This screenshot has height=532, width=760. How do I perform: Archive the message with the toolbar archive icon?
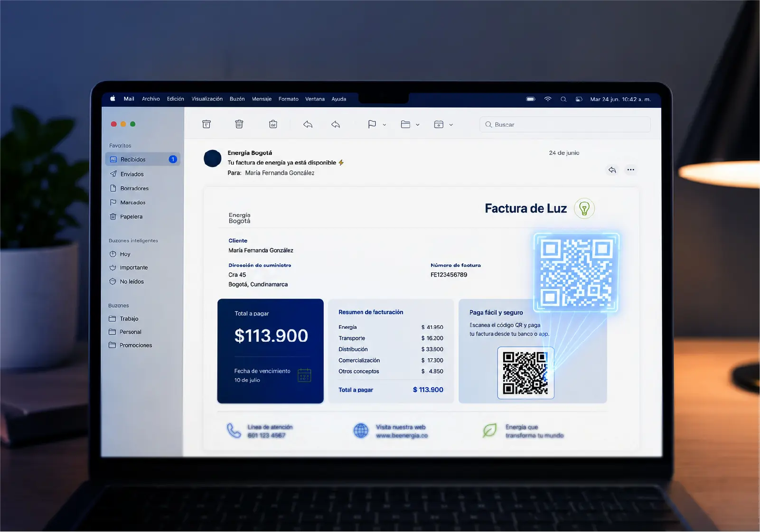pyautogui.click(x=206, y=124)
